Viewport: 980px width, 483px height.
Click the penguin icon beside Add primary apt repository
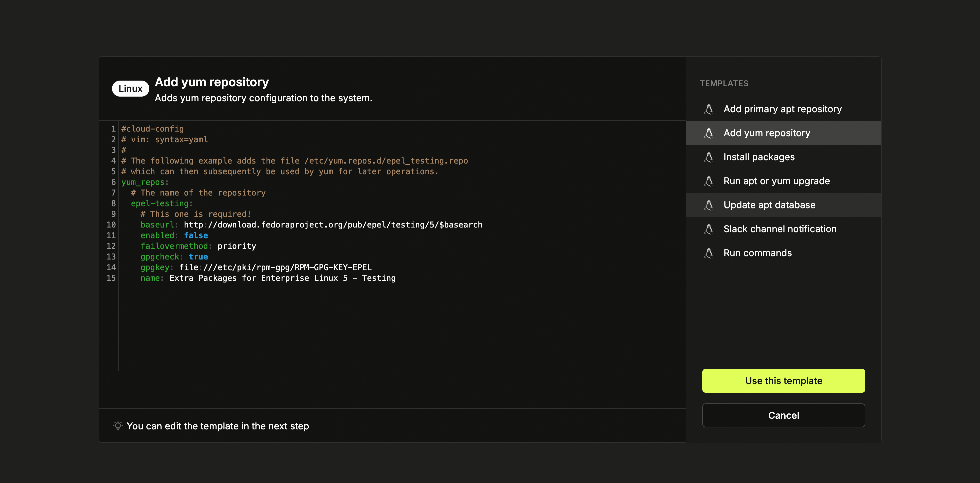click(708, 109)
